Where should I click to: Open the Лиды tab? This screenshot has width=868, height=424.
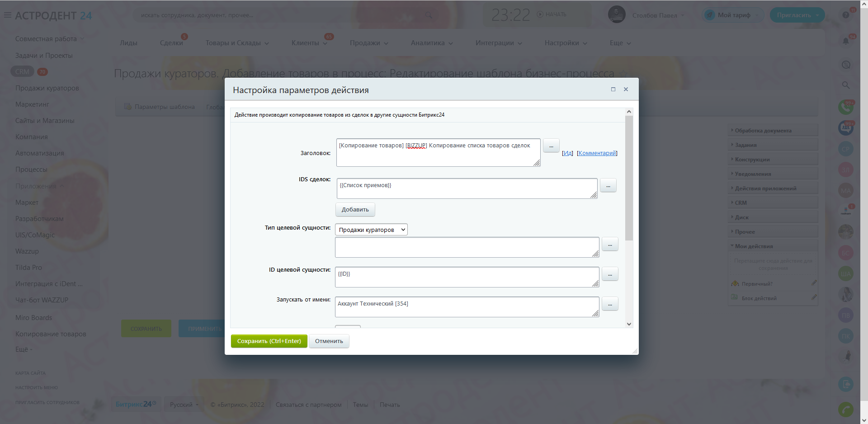[x=128, y=43]
